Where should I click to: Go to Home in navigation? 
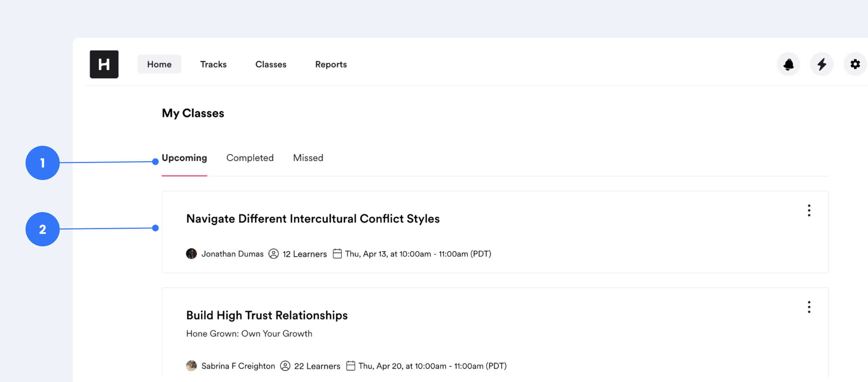pos(159,64)
